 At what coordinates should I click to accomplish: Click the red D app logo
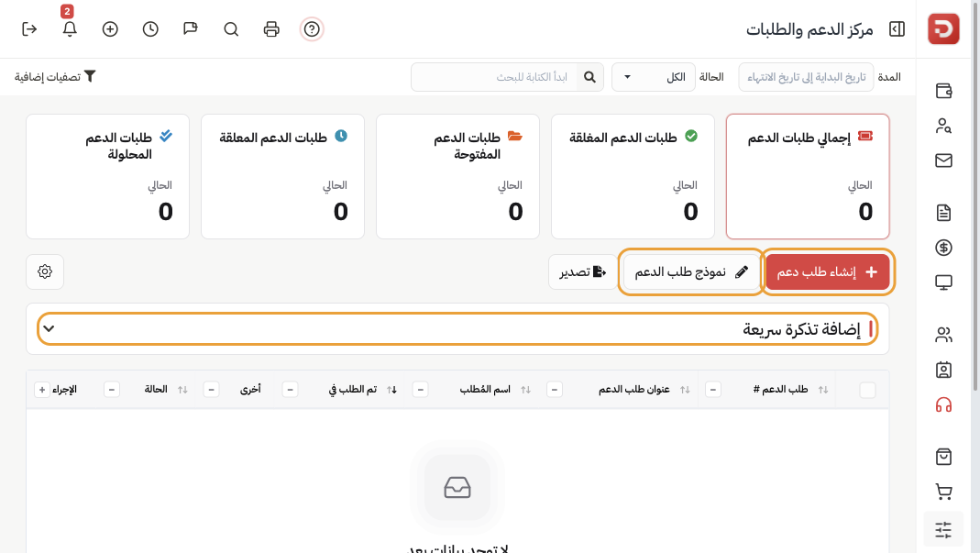[943, 28]
